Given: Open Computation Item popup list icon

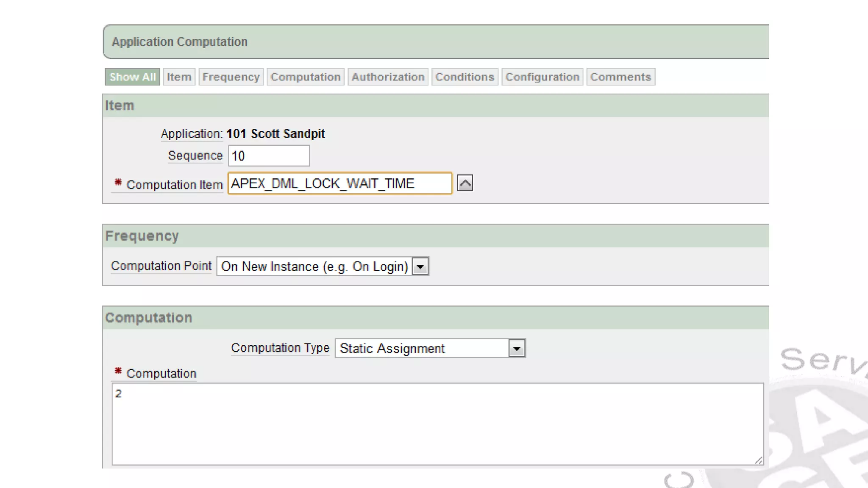Looking at the screenshot, I should click(465, 183).
